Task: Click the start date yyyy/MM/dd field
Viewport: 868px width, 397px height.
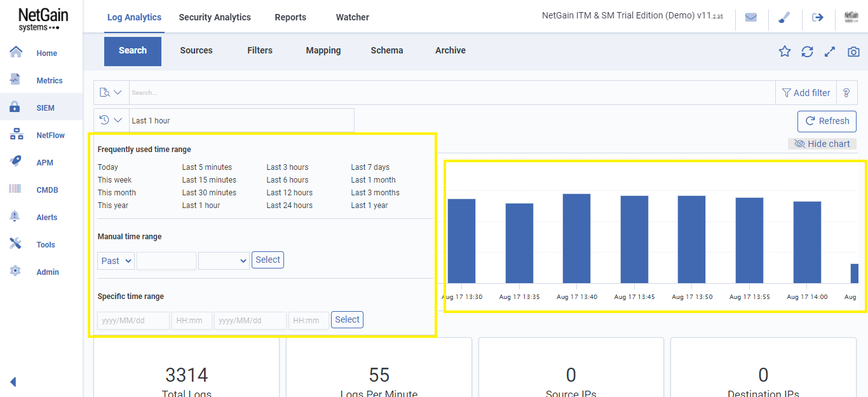Action: 133,321
